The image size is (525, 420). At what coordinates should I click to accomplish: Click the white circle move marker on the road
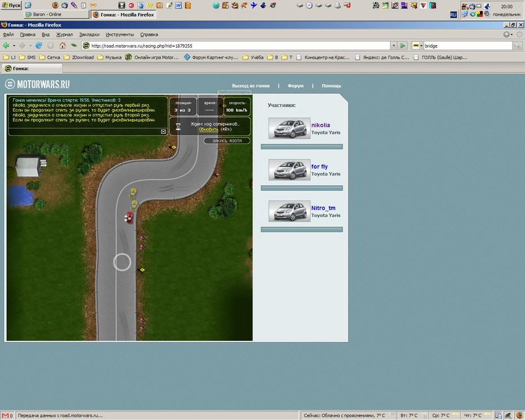(x=122, y=262)
